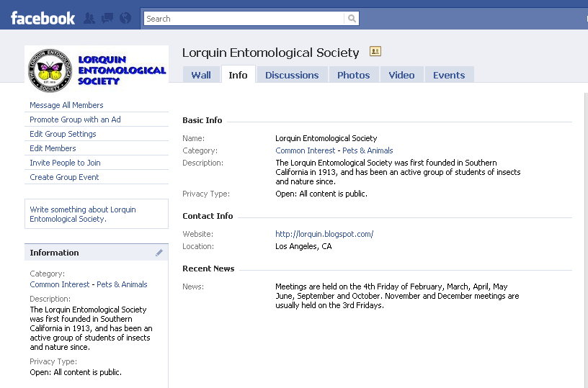588x388 pixels.
Task: Open friend requests icon
Action: [89, 18]
